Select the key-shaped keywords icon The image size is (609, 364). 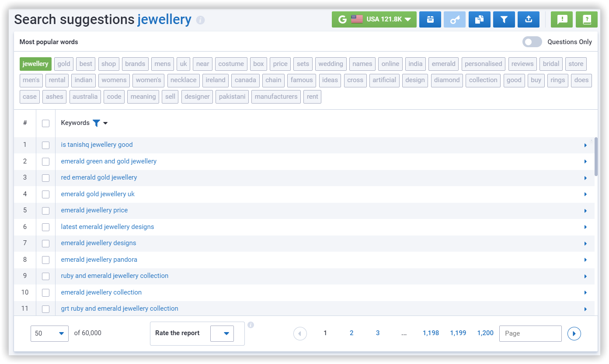click(454, 19)
